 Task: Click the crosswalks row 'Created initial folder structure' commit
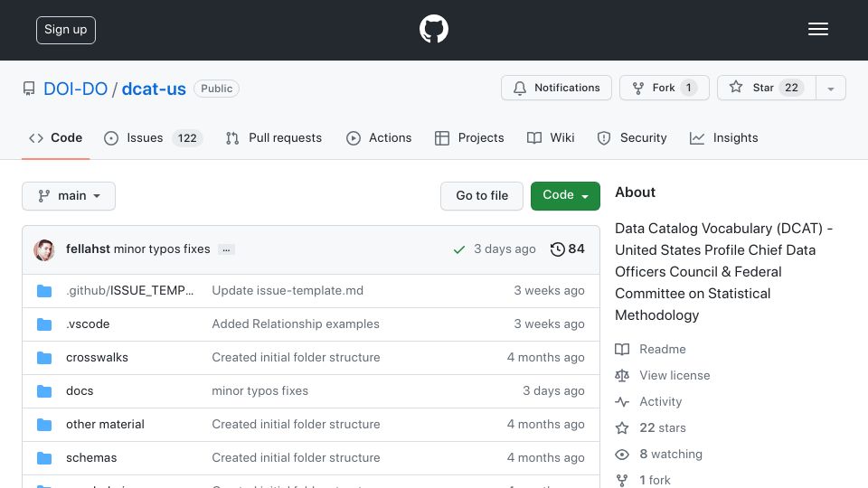(297, 358)
